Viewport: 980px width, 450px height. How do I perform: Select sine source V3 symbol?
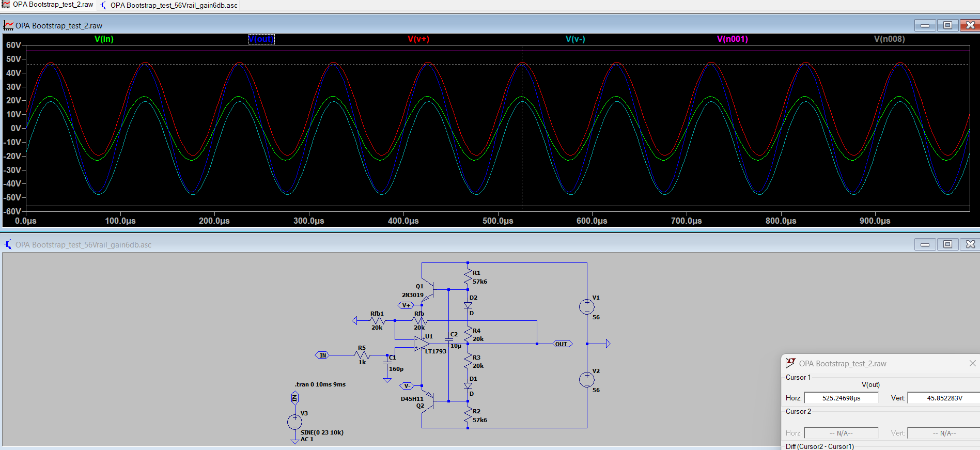click(294, 422)
